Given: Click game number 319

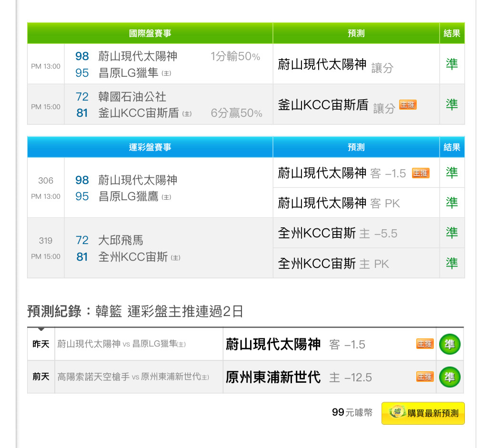Looking at the screenshot, I should (x=46, y=241).
